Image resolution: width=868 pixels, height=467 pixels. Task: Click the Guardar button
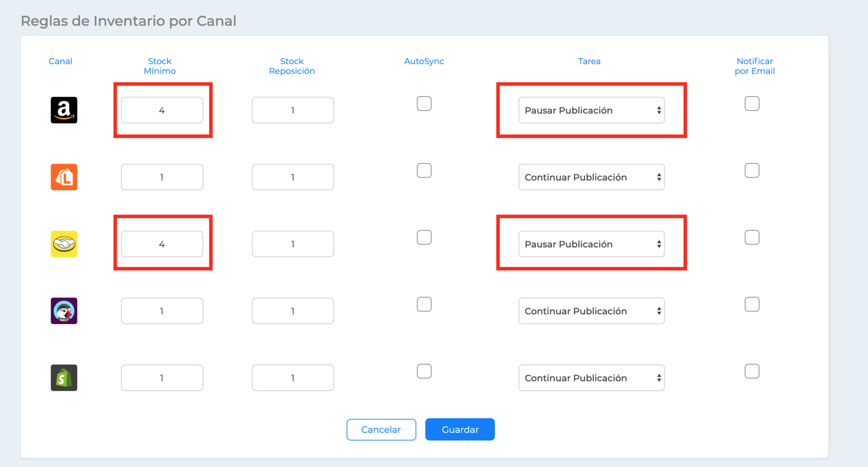click(x=460, y=430)
